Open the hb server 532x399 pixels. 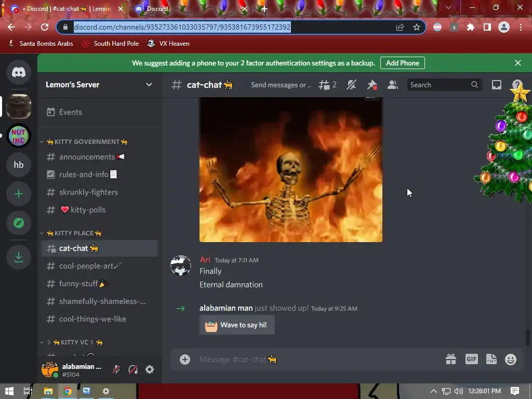coord(19,165)
